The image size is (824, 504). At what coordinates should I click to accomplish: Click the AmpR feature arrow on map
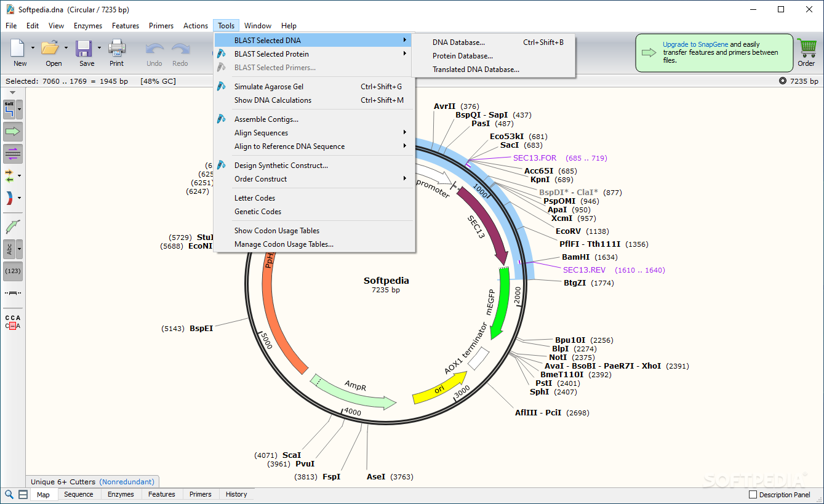coord(354,391)
